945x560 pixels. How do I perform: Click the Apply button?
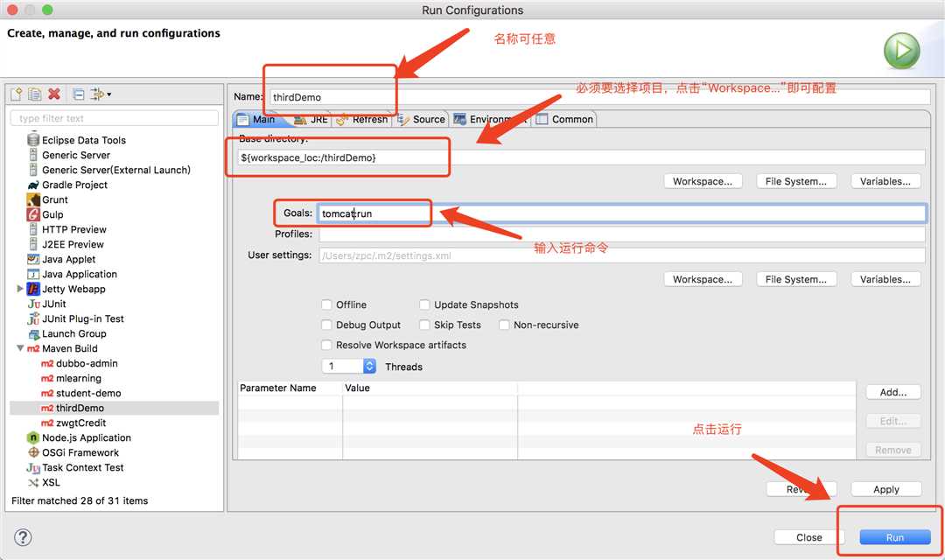[885, 489]
